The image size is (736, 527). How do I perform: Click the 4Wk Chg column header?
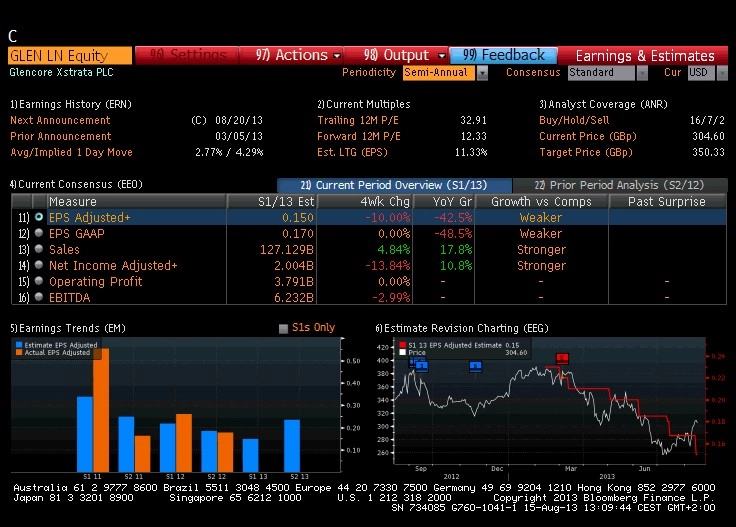[x=365, y=202]
